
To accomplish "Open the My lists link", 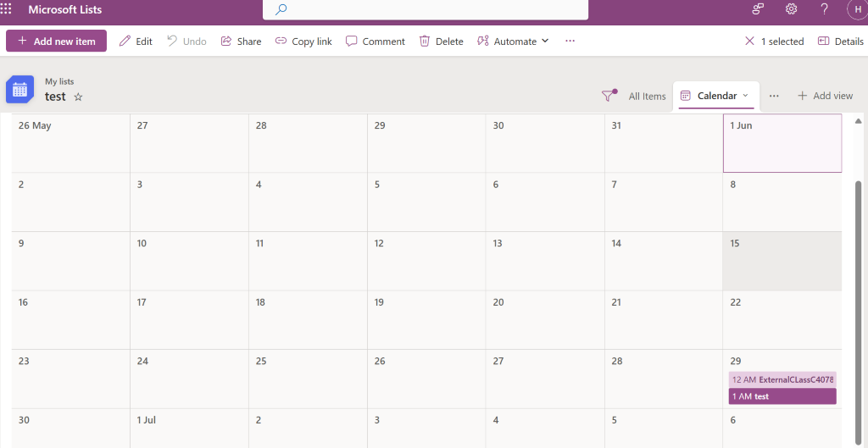I will 59,81.
